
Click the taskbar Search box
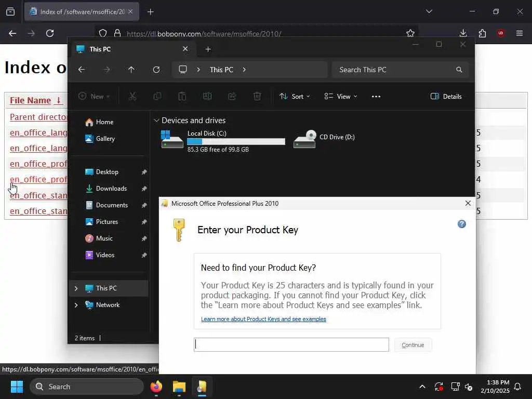point(87,387)
